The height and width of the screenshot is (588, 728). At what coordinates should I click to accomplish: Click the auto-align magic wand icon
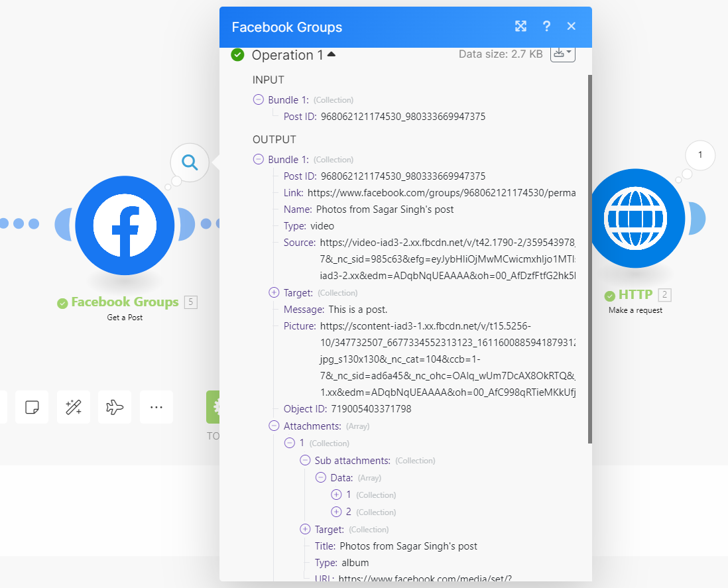point(74,407)
